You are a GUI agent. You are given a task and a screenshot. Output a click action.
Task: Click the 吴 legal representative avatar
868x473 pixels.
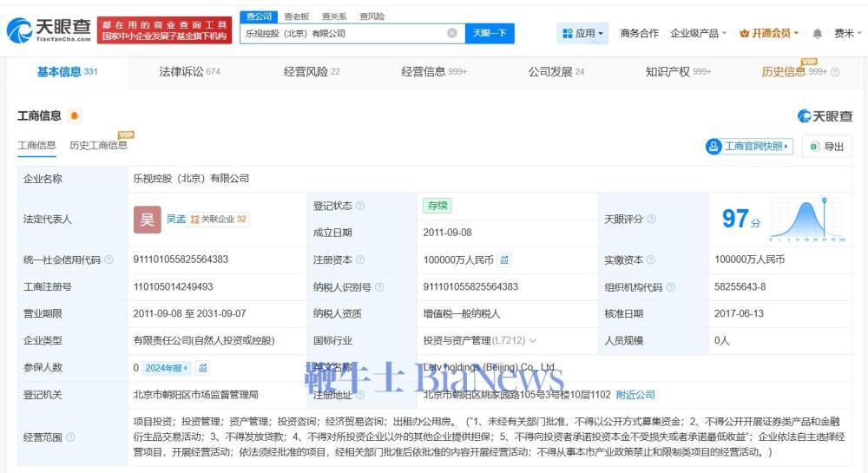coord(147,220)
